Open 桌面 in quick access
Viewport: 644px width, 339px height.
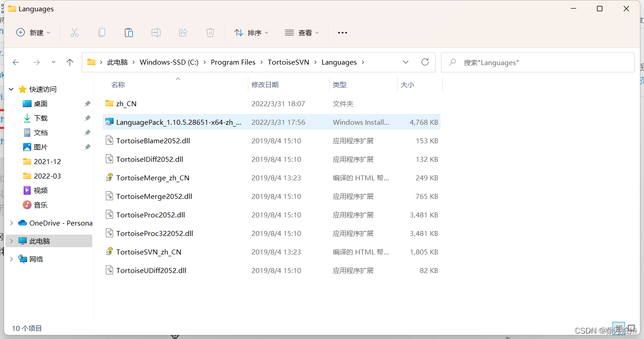click(x=41, y=104)
